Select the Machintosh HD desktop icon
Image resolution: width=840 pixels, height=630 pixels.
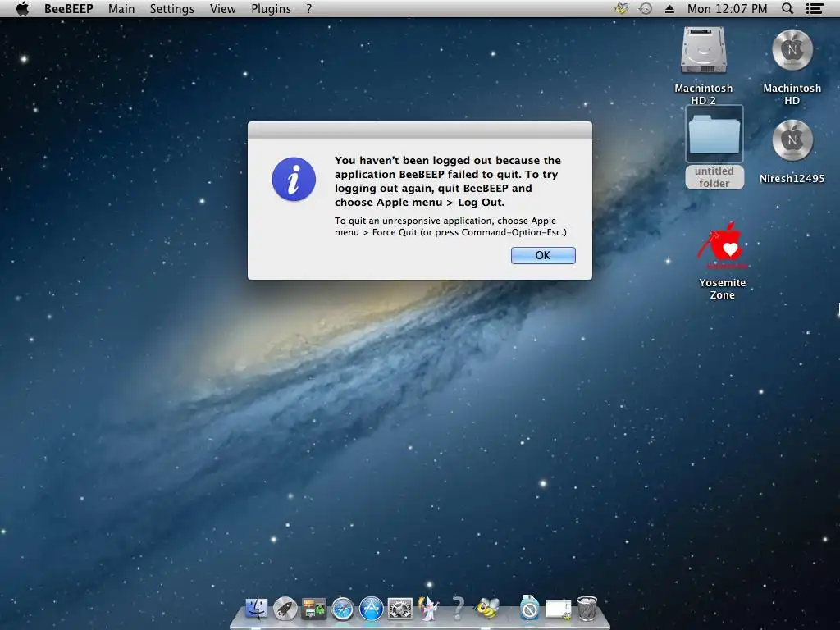[x=792, y=50]
